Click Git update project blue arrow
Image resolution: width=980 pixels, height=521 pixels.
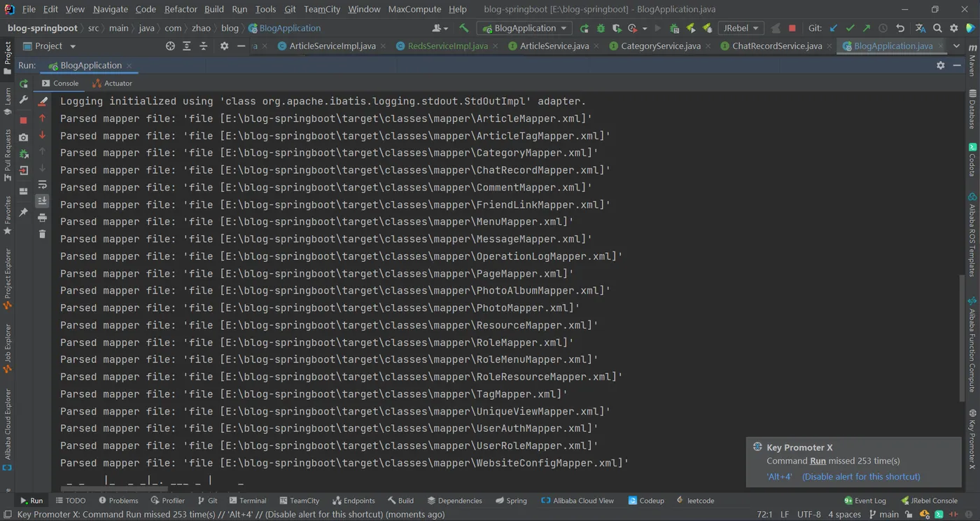(834, 28)
